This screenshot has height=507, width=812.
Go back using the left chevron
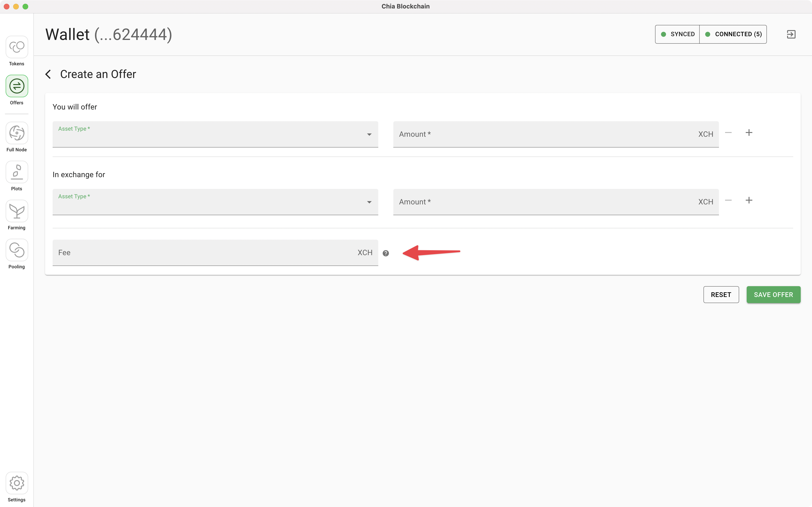pyautogui.click(x=48, y=74)
